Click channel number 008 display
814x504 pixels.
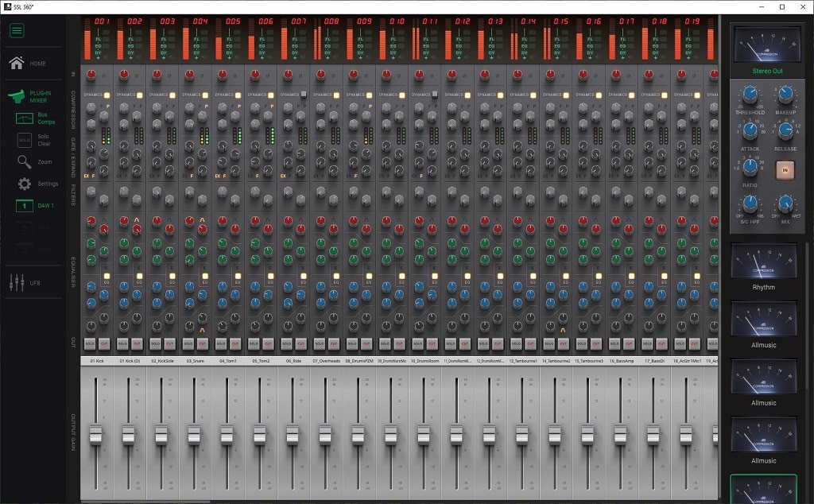point(331,21)
